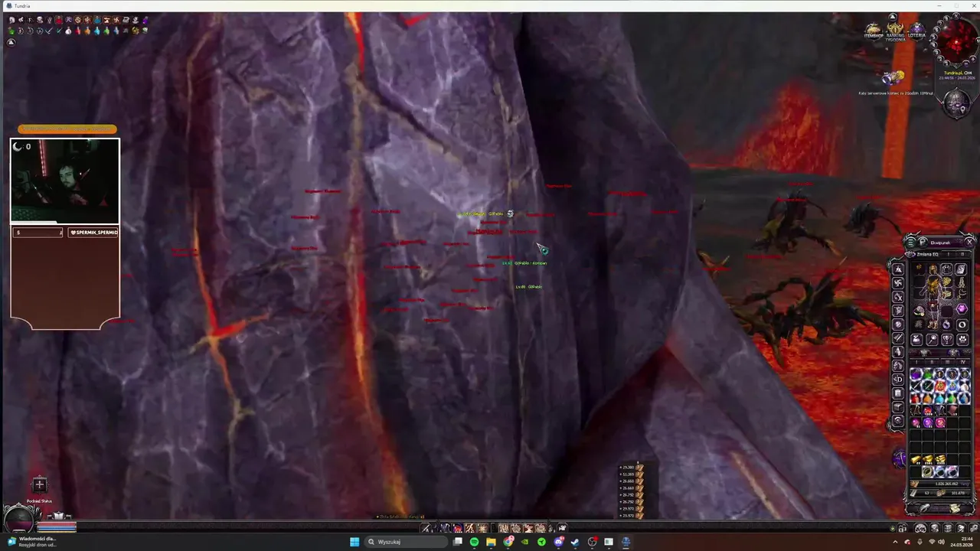Viewport: 980px width, 551px height.
Task: Open Windows Start menu
Action: point(354,542)
